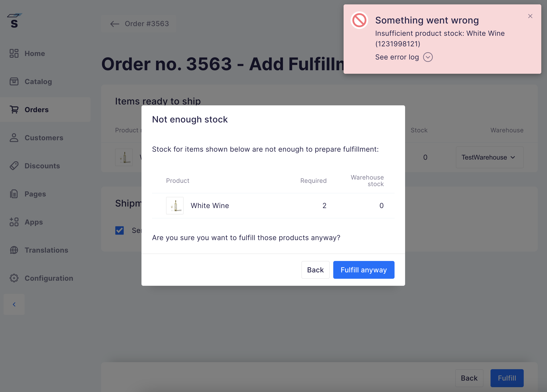Open the Pages icon in sidebar
Viewport: 547px width, 392px height.
tap(14, 194)
